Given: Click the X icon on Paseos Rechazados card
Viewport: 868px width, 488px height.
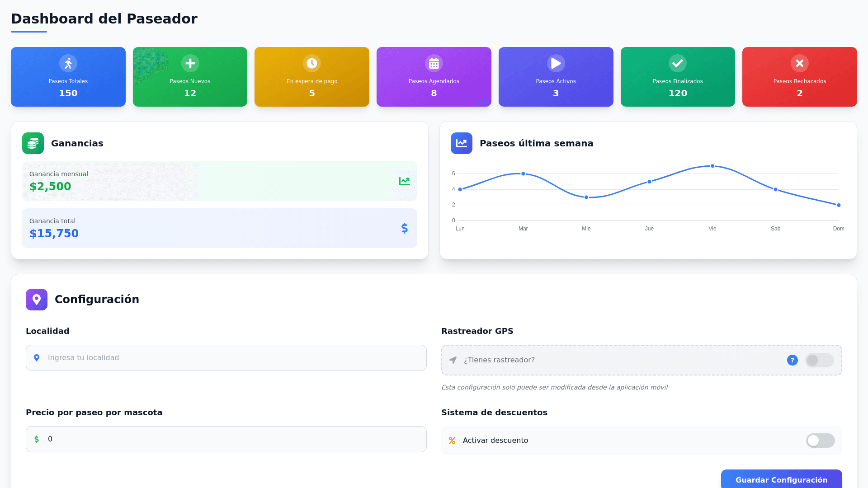Looking at the screenshot, I should 799,63.
